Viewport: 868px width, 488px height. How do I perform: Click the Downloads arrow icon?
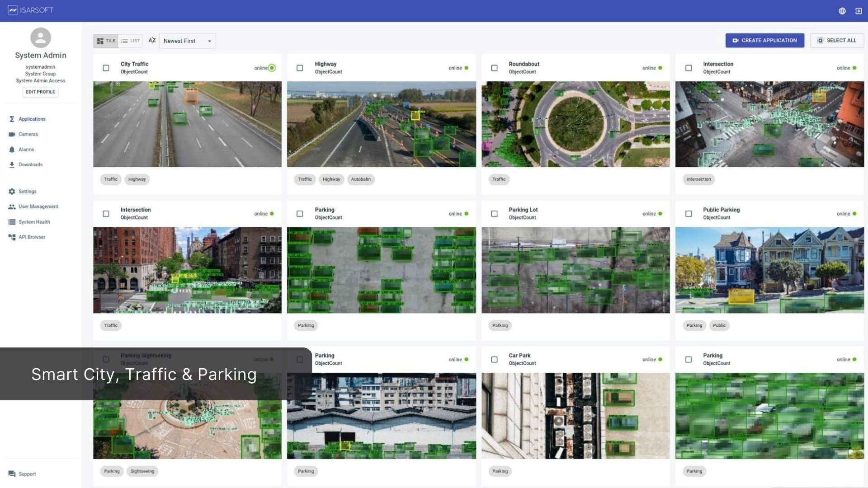[x=12, y=164]
